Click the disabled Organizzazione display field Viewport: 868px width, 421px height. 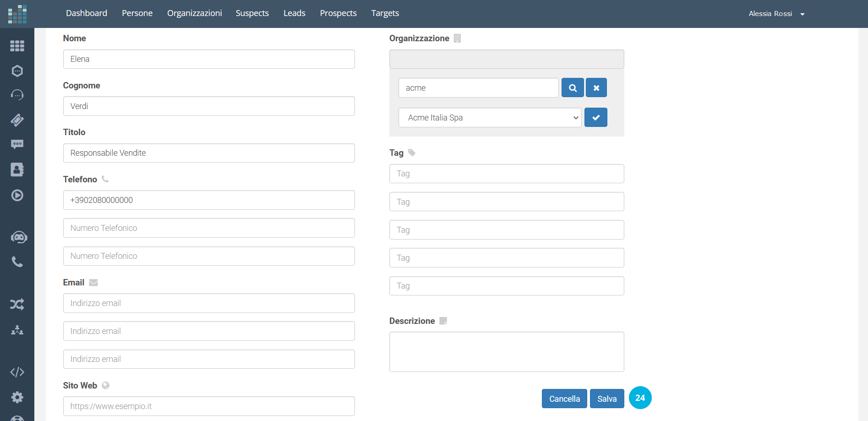point(507,59)
